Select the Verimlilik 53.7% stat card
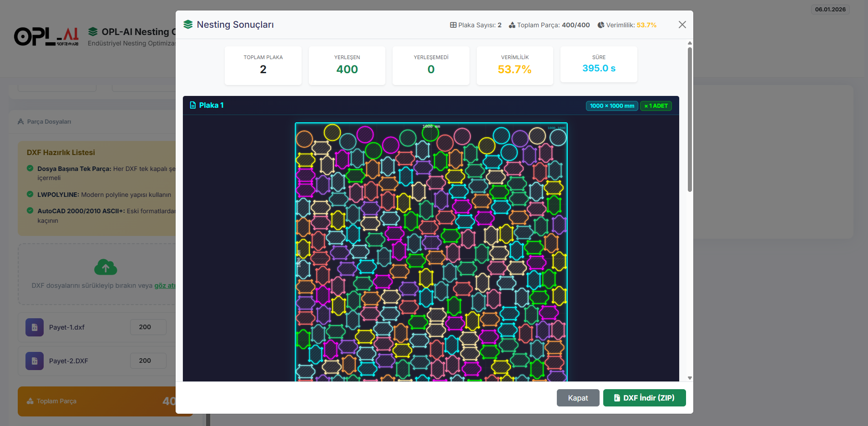 coord(515,65)
